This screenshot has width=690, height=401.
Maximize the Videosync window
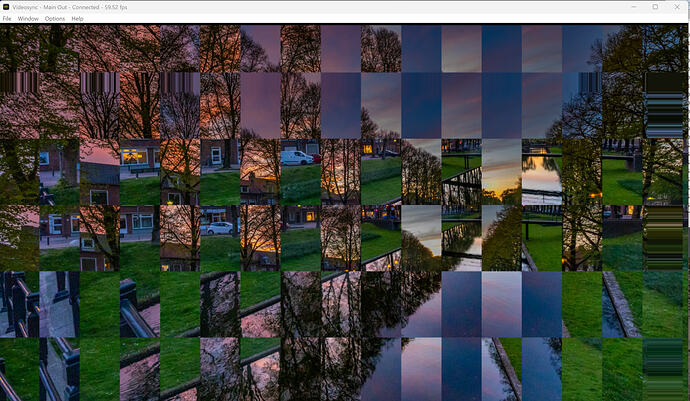655,7
